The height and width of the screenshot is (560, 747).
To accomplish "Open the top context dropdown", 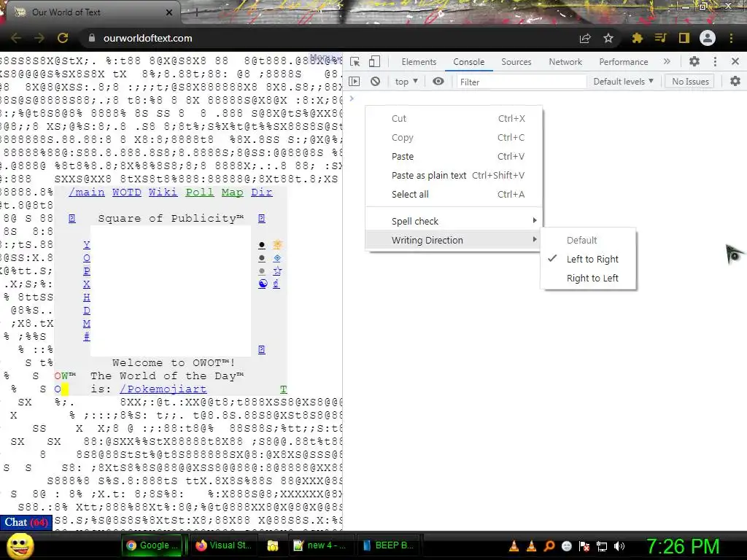I will [406, 82].
